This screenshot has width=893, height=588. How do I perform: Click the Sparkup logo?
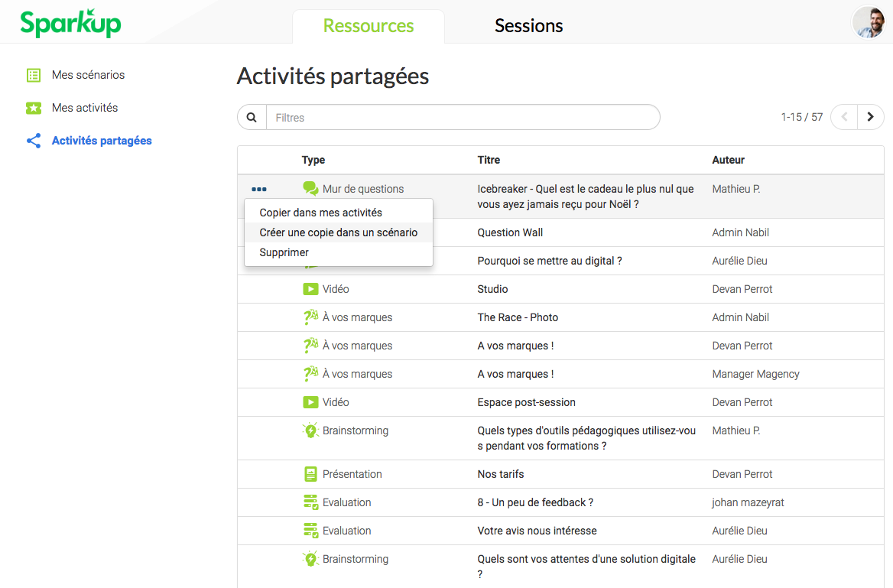click(x=70, y=24)
